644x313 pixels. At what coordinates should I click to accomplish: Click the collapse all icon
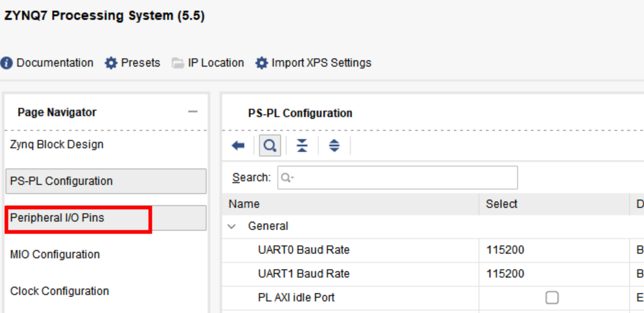[x=302, y=145]
